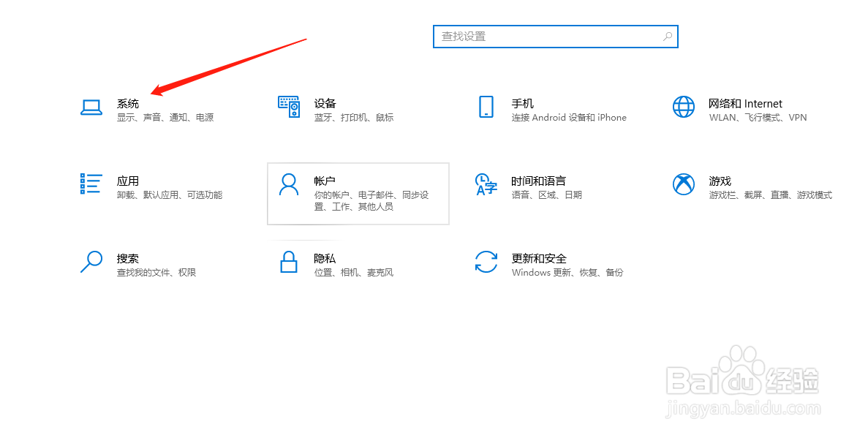Viewport: 868px width, 438px height.
Task: Click the Time and Language icon
Action: coord(486,184)
